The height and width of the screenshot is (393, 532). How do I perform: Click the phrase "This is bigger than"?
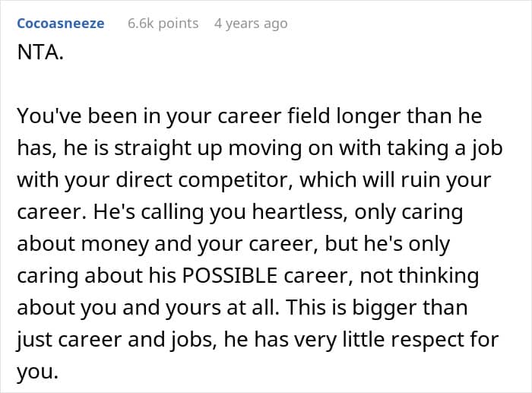click(377, 308)
